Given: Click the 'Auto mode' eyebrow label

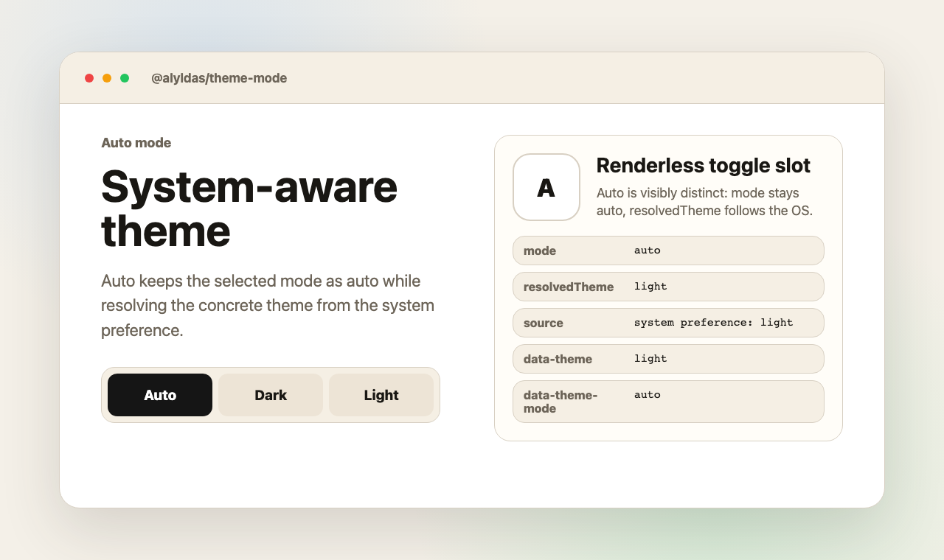Looking at the screenshot, I should [136, 143].
